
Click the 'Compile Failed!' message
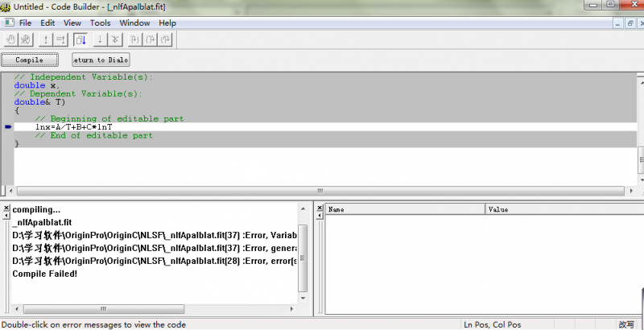coord(45,274)
